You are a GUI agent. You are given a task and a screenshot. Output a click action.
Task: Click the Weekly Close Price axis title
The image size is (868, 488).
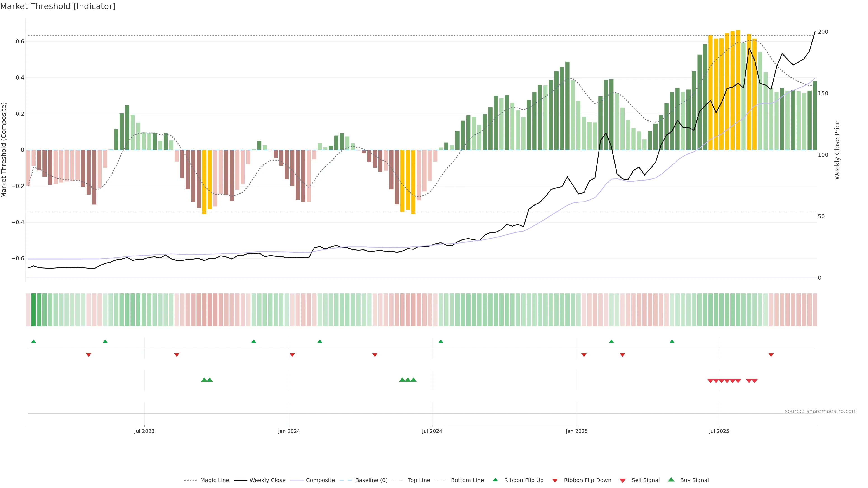pos(837,150)
